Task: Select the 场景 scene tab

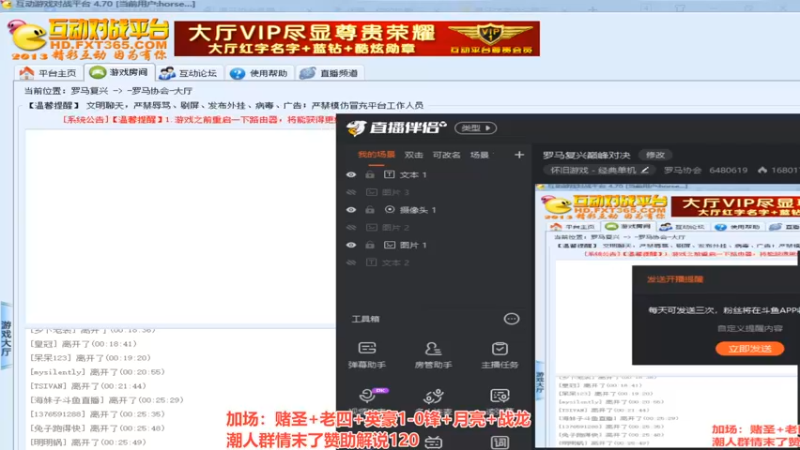Action: [x=479, y=155]
